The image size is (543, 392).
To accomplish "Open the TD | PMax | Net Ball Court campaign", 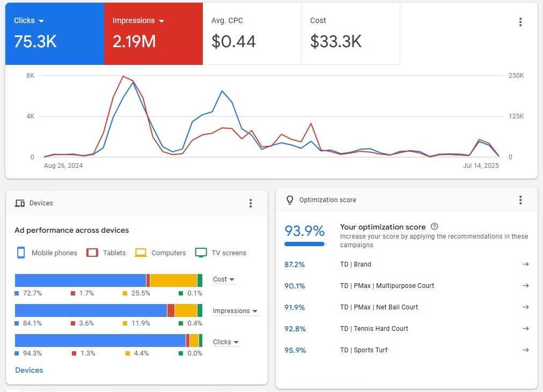I will point(379,307).
